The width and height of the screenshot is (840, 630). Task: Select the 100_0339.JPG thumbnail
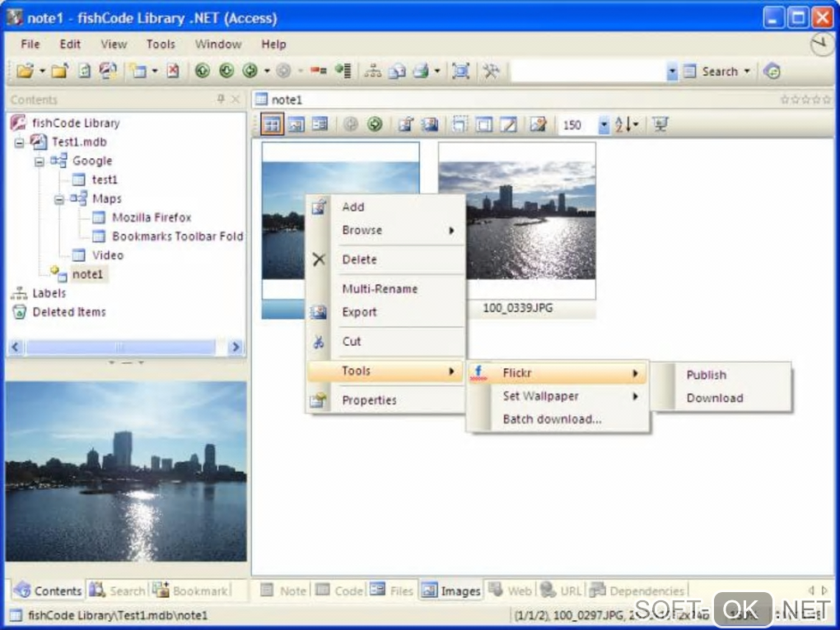pyautogui.click(x=517, y=230)
